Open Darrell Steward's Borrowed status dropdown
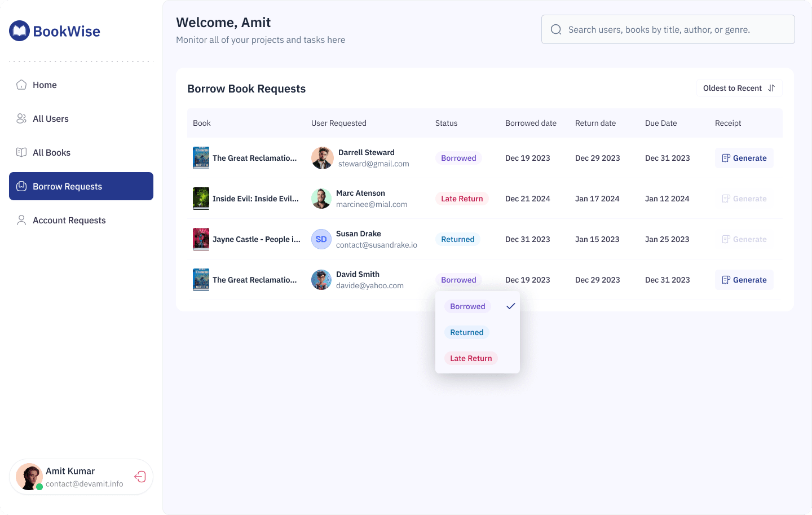 458,158
